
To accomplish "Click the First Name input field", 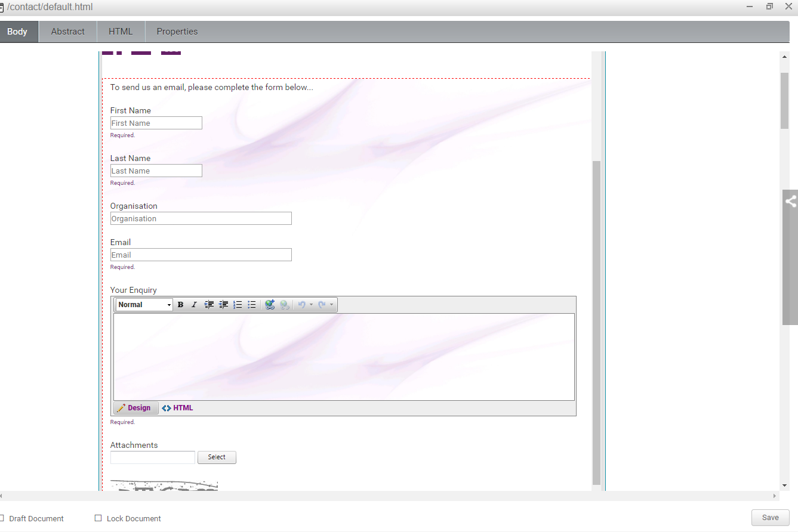I will click(x=156, y=122).
